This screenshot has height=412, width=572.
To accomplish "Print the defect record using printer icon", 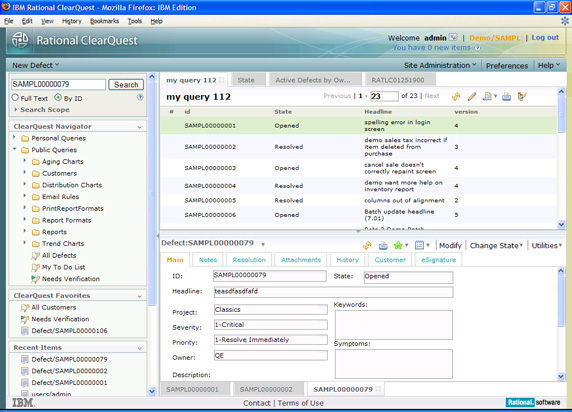I will click(383, 246).
